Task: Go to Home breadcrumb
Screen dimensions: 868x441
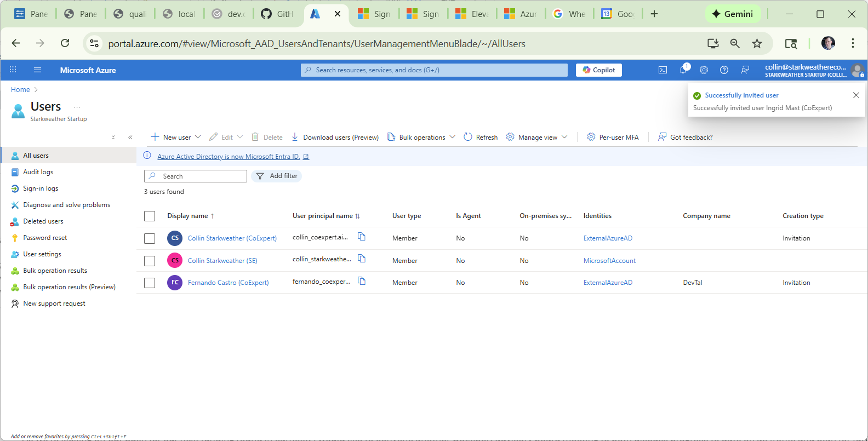Action: (x=20, y=90)
